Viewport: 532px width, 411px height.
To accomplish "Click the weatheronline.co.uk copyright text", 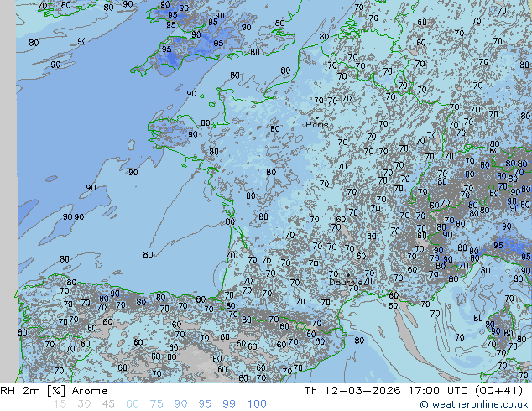I will 474,404.
